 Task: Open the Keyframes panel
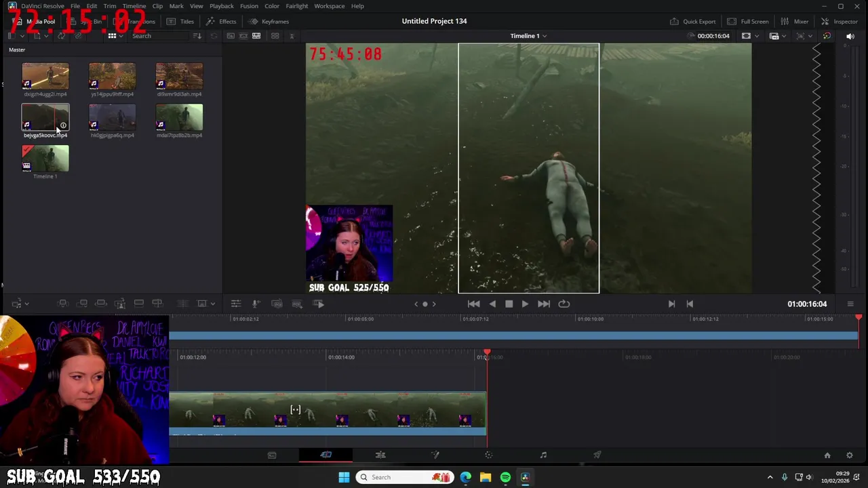[x=269, y=21]
